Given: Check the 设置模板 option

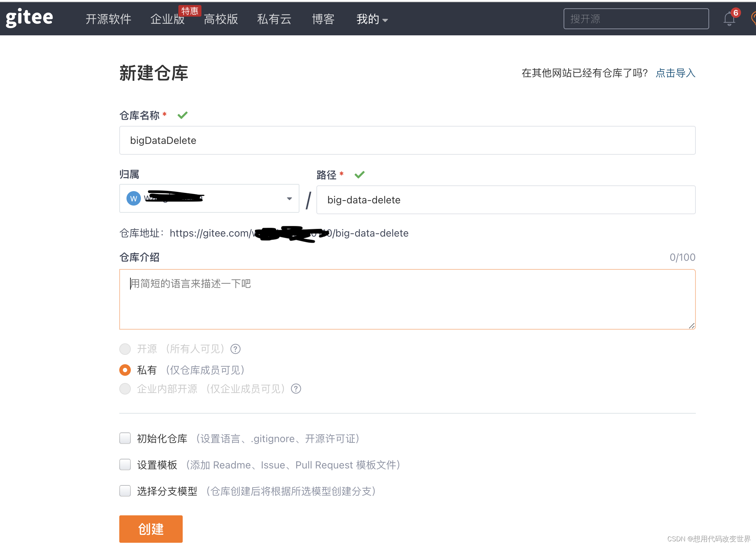Looking at the screenshot, I should [125, 464].
